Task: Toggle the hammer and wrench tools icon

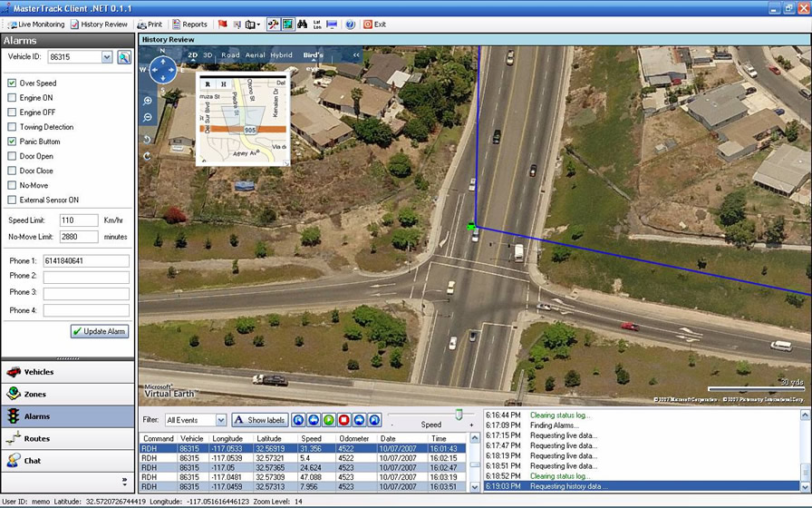Action: [x=274, y=24]
